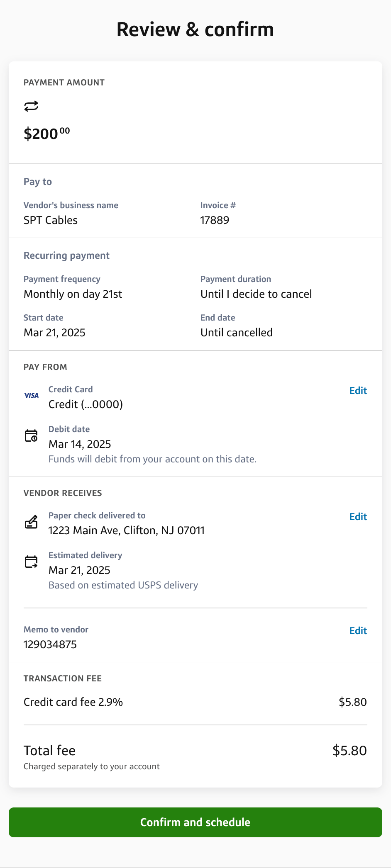The height and width of the screenshot is (868, 391).
Task: Click the recurring payment arrows icon
Action: (31, 106)
